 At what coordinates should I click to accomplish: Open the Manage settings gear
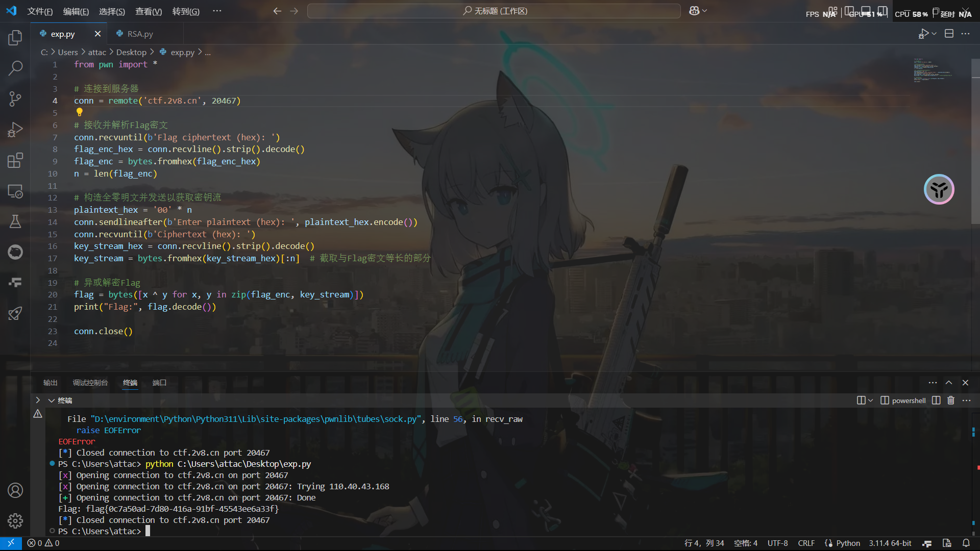15,520
